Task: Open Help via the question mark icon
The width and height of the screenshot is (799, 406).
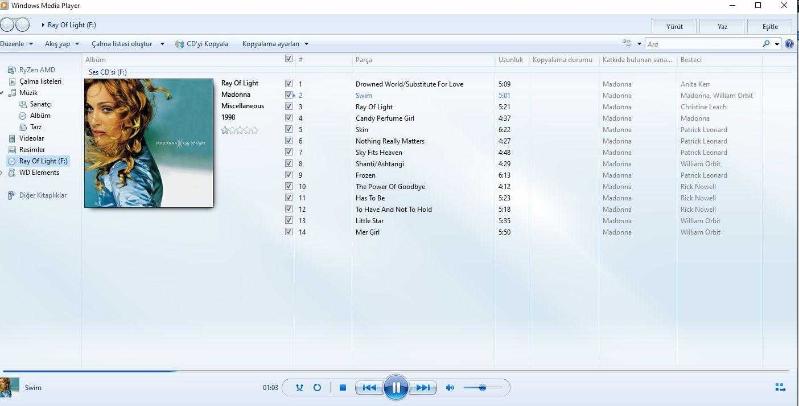Action: coord(790,44)
